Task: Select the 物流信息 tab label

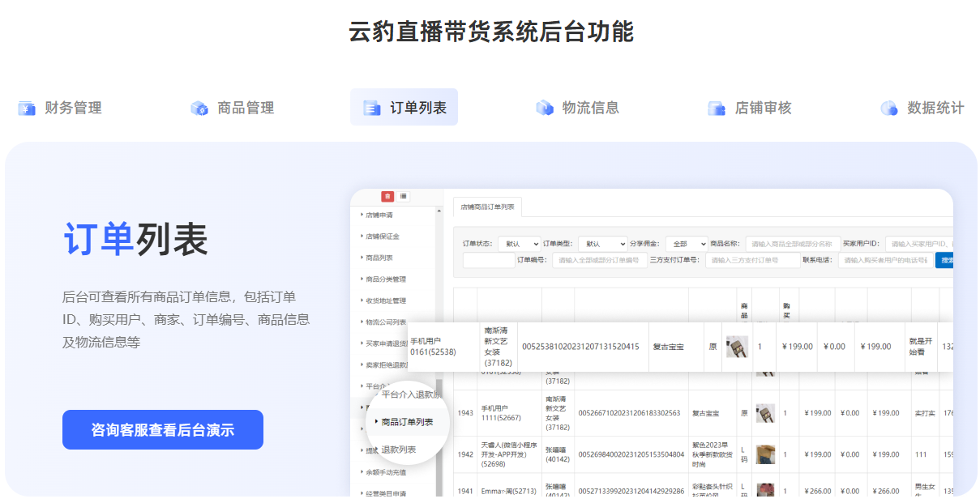Action: pyautogui.click(x=591, y=108)
